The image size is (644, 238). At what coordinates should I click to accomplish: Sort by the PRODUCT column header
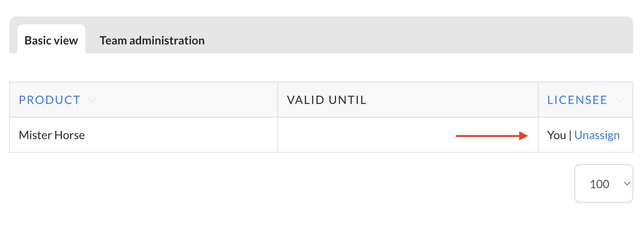(49, 100)
